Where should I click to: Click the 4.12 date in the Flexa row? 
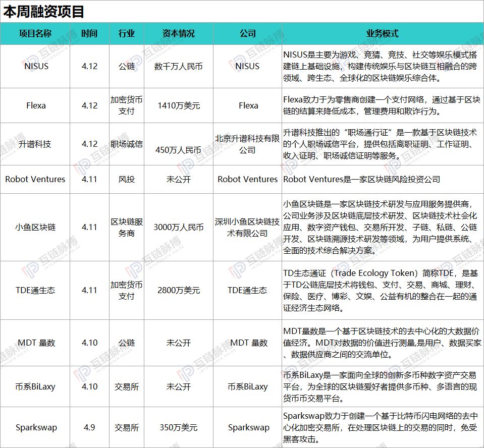pos(89,105)
